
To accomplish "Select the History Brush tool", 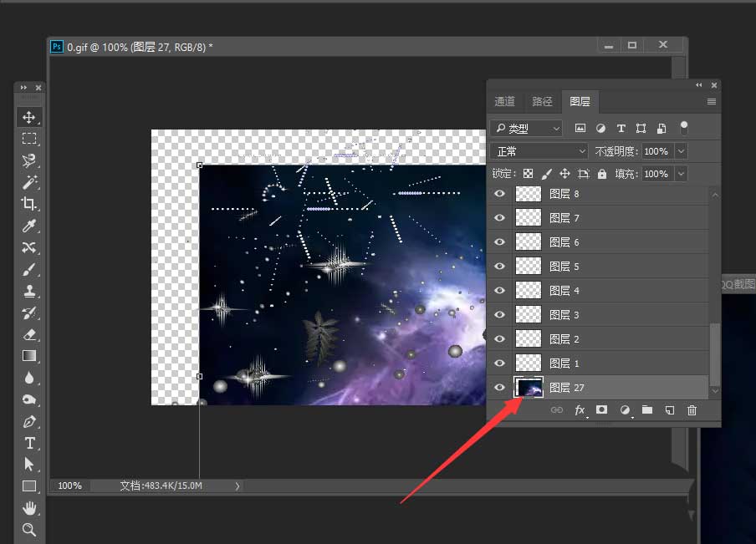I will [x=29, y=313].
